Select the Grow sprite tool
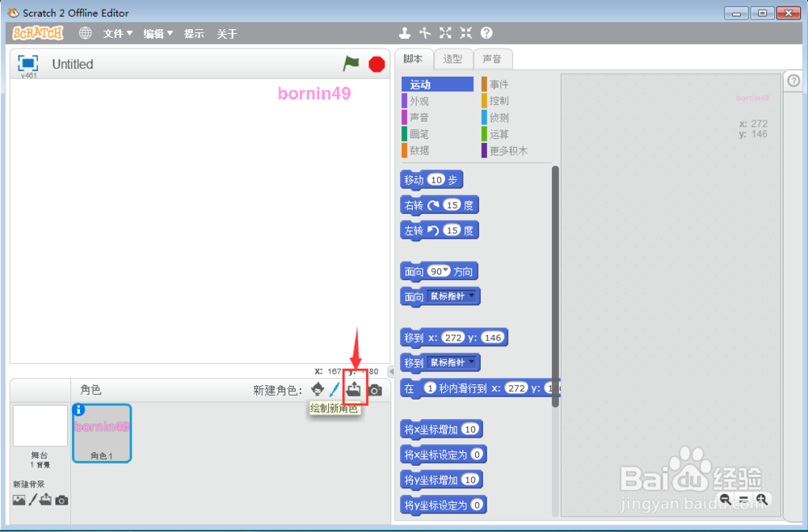 coord(446,33)
